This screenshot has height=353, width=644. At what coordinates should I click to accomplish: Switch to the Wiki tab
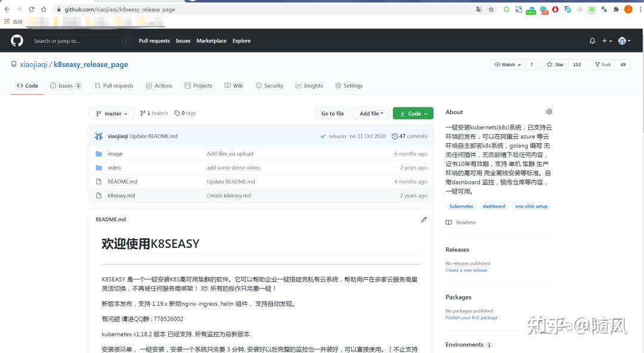click(234, 85)
